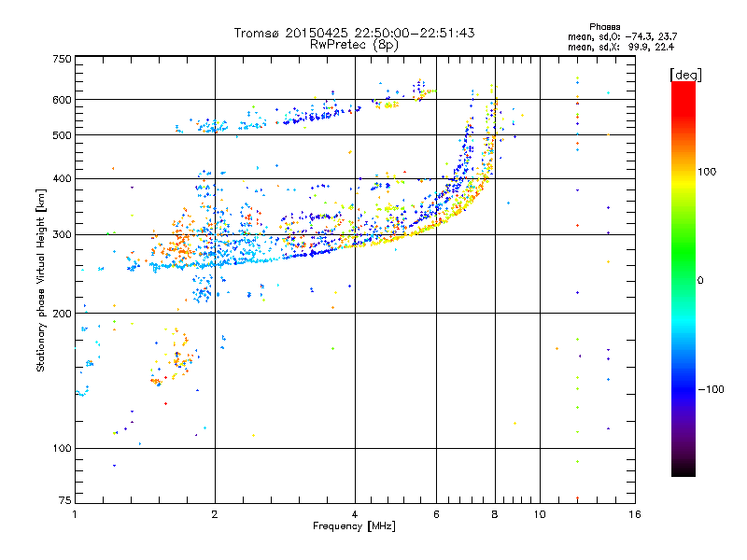The height and width of the screenshot is (560, 747).
Task: Click the y-axis tick label '75'
Action: tap(65, 500)
